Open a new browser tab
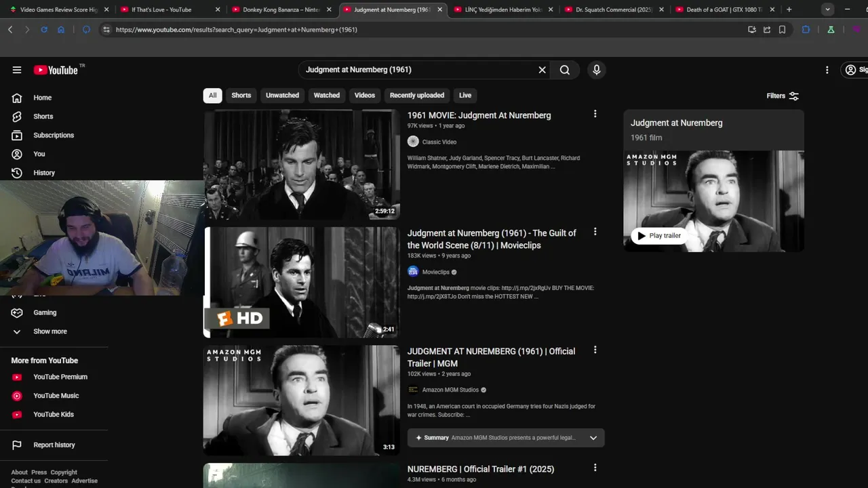Image resolution: width=868 pixels, height=488 pixels. (x=789, y=9)
